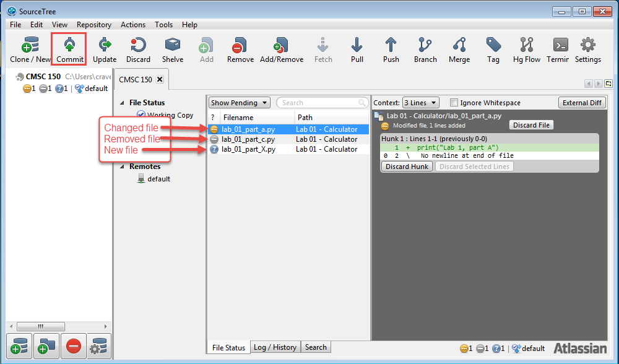Image resolution: width=619 pixels, height=364 pixels.
Task: Click the Discard toolbar icon
Action: click(138, 50)
